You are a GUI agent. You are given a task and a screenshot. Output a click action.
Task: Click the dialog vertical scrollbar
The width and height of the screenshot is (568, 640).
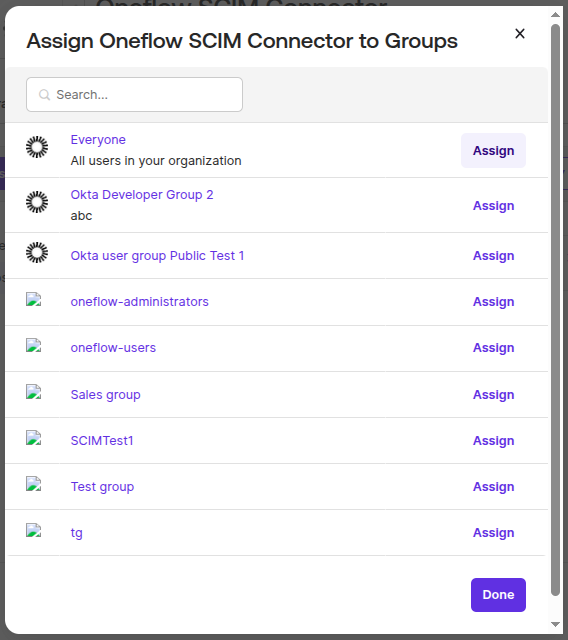point(555,309)
